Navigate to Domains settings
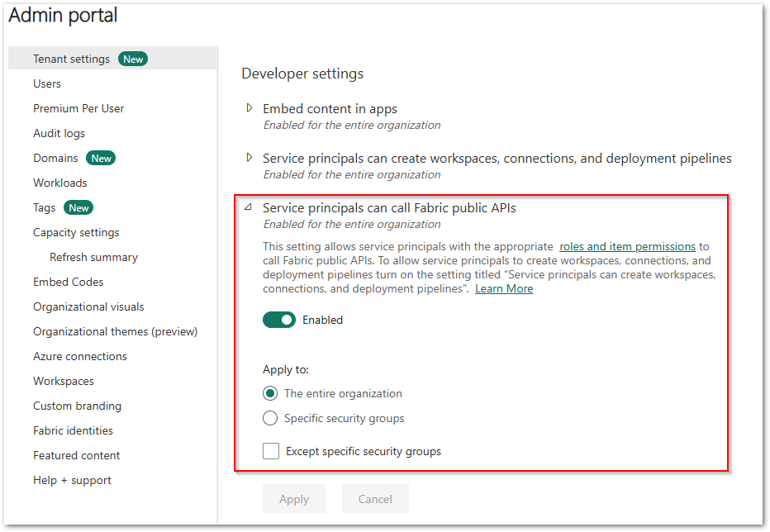Viewport: 770px width, 532px height. point(55,158)
